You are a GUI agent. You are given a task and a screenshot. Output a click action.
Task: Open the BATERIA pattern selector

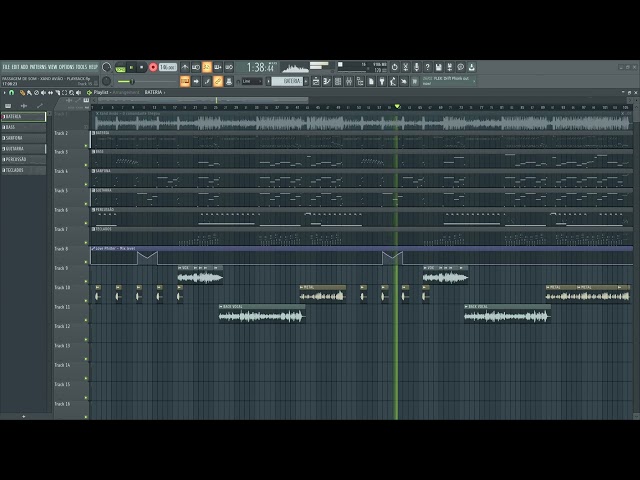(x=287, y=81)
